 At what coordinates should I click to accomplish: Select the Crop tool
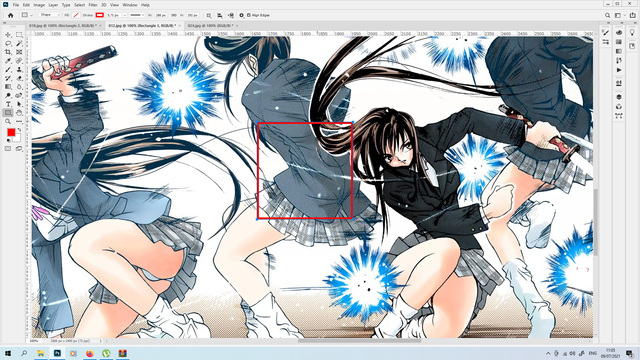click(x=8, y=52)
